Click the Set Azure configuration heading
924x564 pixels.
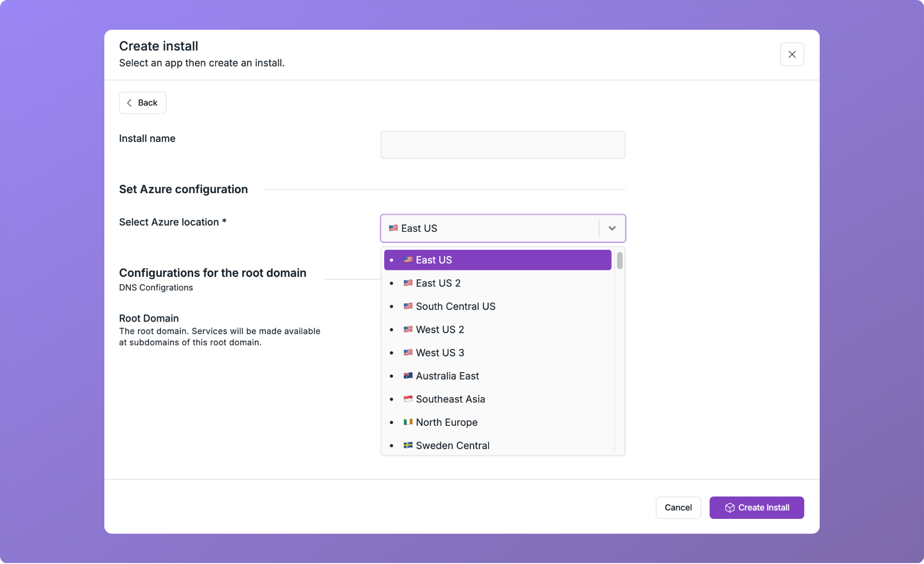pos(183,189)
